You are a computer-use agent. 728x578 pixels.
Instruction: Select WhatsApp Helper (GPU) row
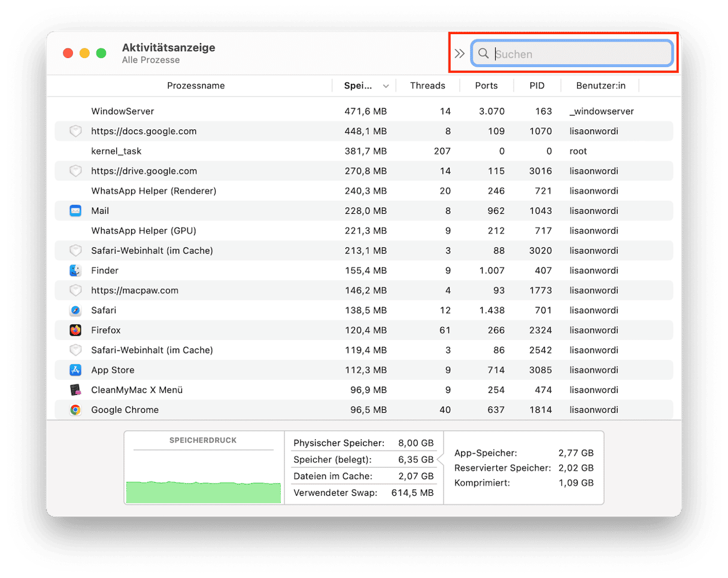click(x=363, y=231)
